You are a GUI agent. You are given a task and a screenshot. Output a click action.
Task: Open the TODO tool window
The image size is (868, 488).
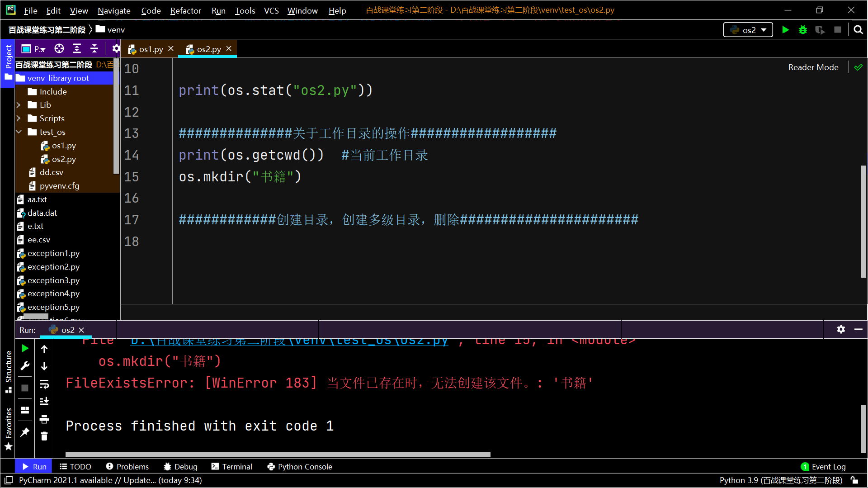[75, 466]
